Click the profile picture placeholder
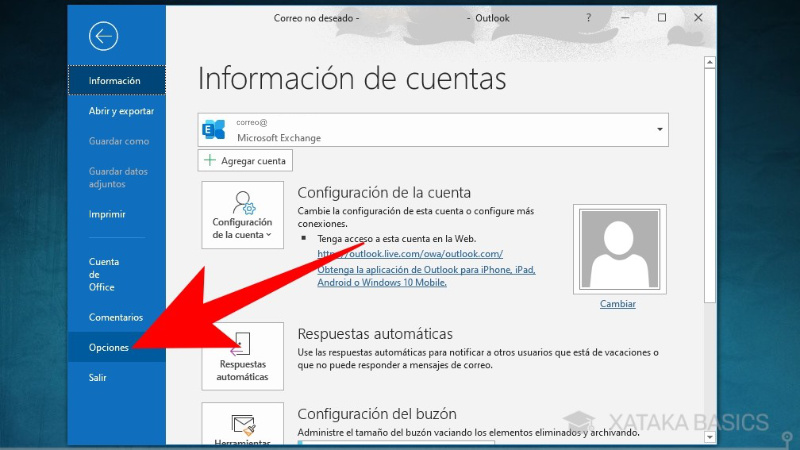 tap(619, 249)
